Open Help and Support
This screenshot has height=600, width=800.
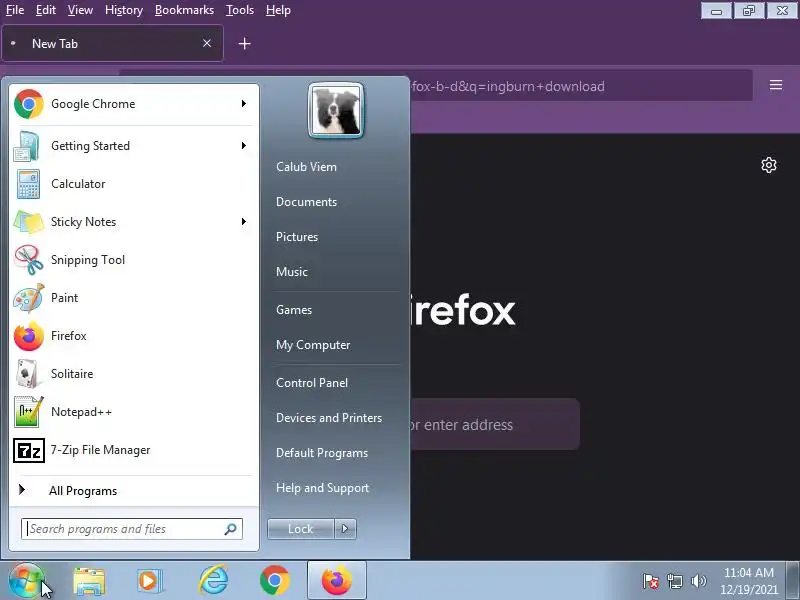322,488
